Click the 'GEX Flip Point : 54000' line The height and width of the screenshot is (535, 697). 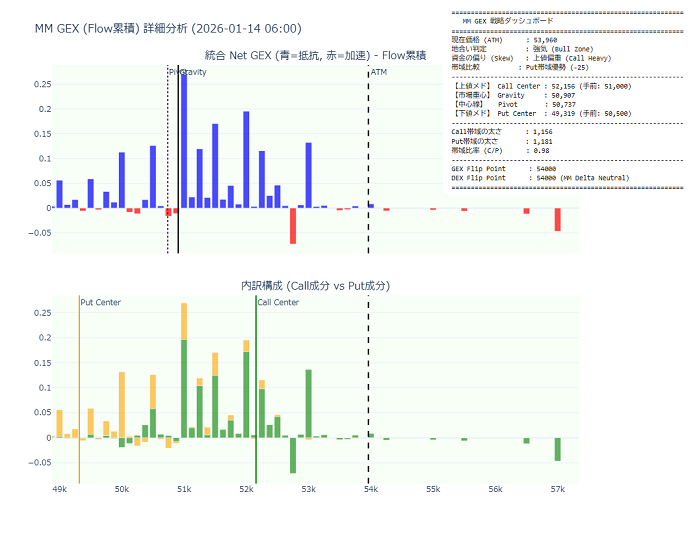(x=504, y=169)
